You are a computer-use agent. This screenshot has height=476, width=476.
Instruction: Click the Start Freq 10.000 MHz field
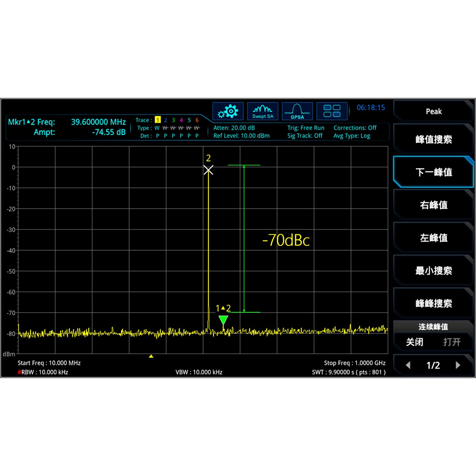tap(49, 363)
